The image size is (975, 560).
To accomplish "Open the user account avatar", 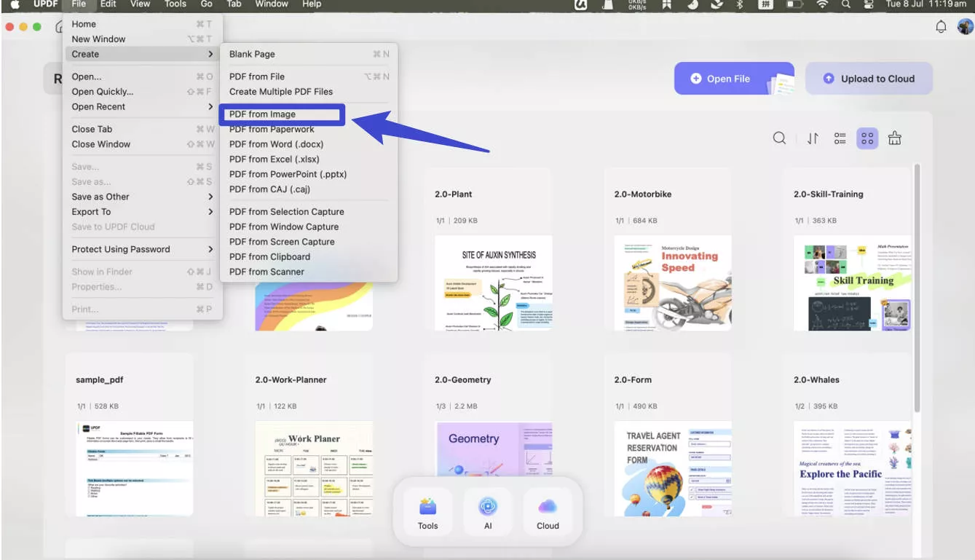I will [x=966, y=25].
